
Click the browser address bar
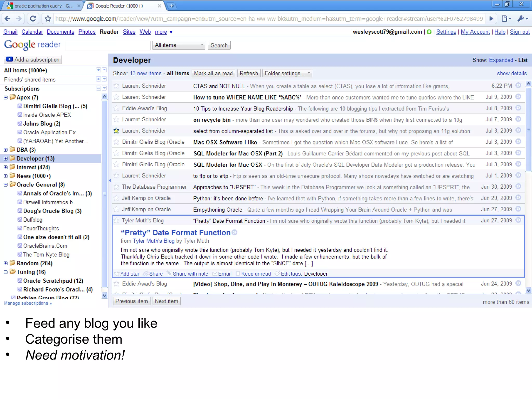269,18
